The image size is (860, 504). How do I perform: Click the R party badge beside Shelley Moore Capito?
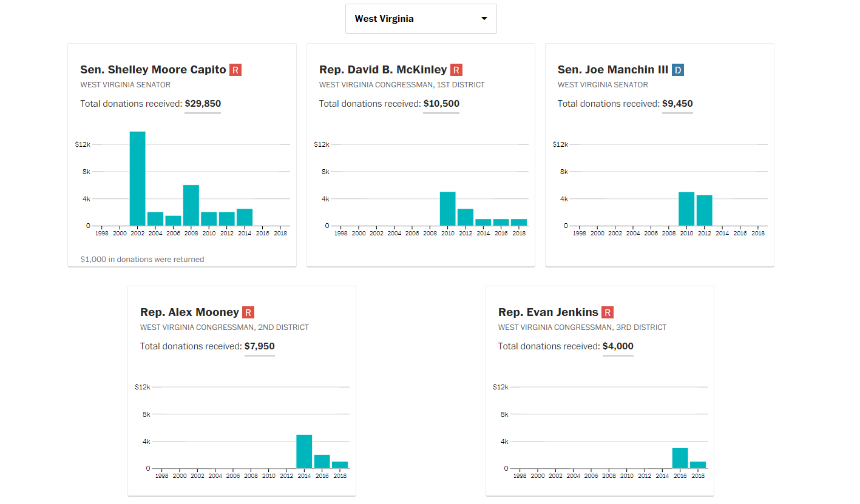point(235,70)
